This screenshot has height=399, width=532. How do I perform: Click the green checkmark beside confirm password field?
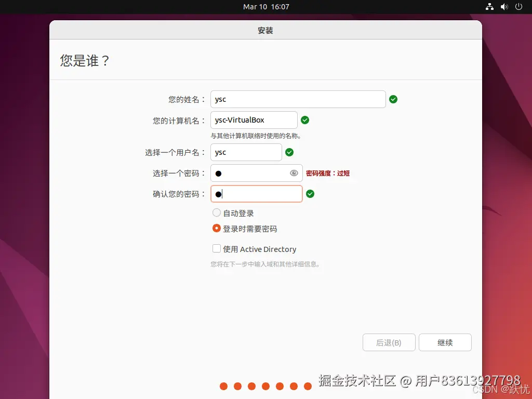coord(310,194)
